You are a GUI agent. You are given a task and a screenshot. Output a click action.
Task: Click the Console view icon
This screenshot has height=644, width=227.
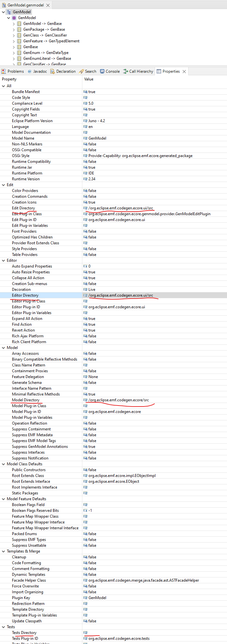click(102, 71)
